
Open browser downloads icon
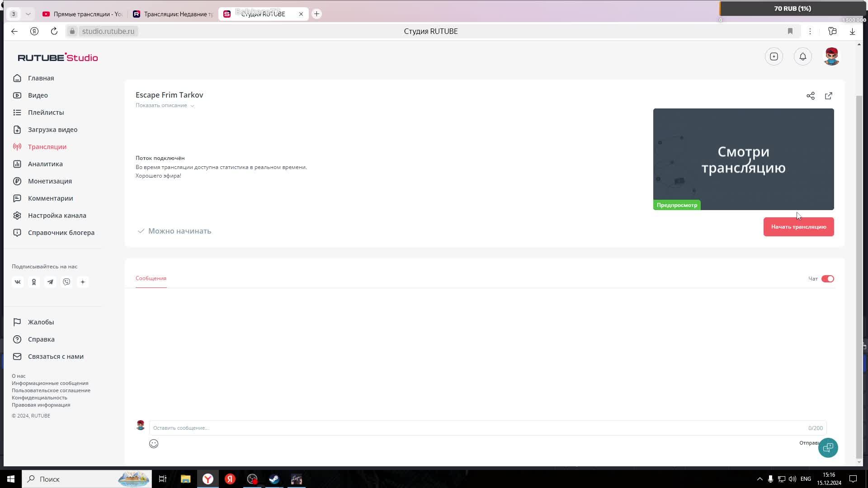[852, 31]
